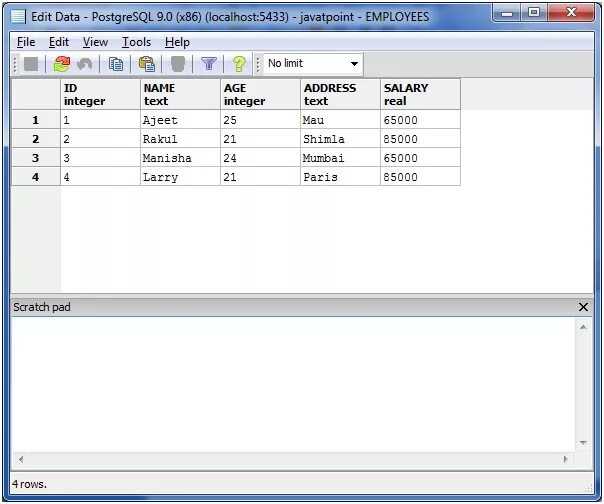Click the Delete row toolbar icon
This screenshot has height=504, width=604.
click(x=178, y=64)
